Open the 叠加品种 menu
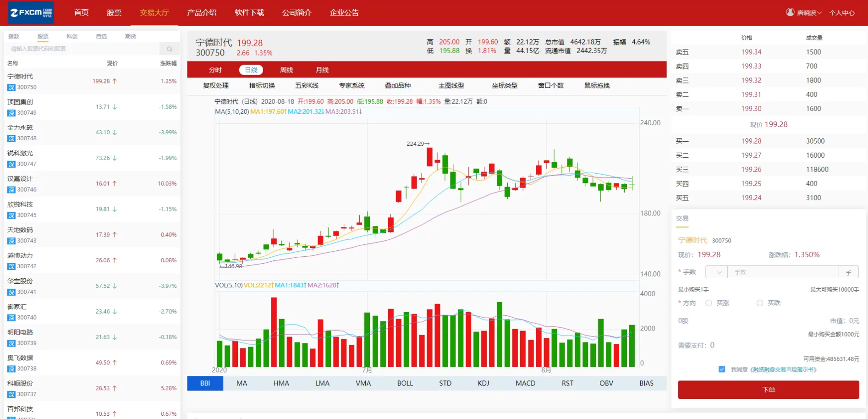The width and height of the screenshot is (868, 419). [398, 86]
